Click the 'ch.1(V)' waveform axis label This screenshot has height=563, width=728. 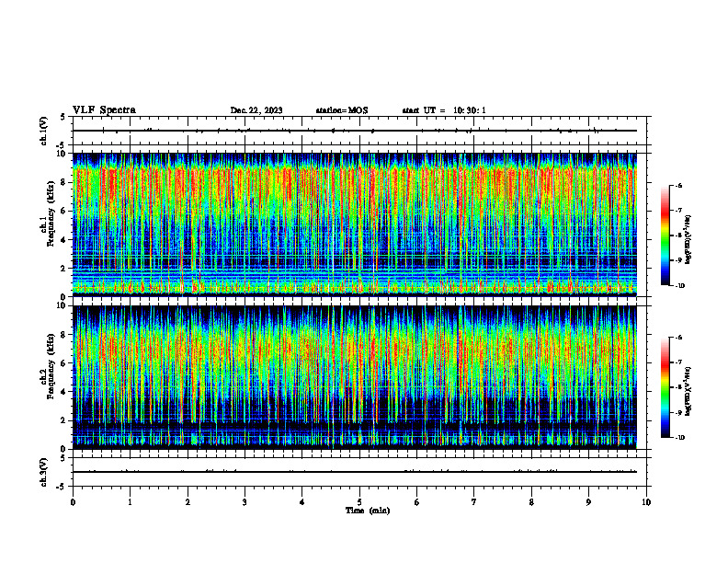pos(44,131)
